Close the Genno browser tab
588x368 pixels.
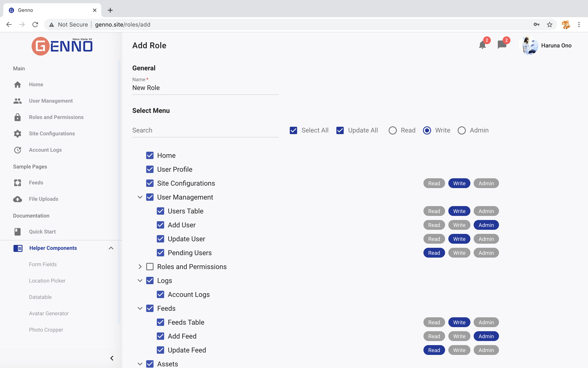95,10
